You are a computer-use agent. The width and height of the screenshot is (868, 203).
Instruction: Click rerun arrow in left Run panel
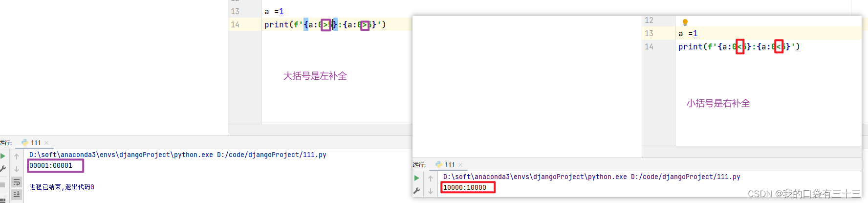coord(2,156)
